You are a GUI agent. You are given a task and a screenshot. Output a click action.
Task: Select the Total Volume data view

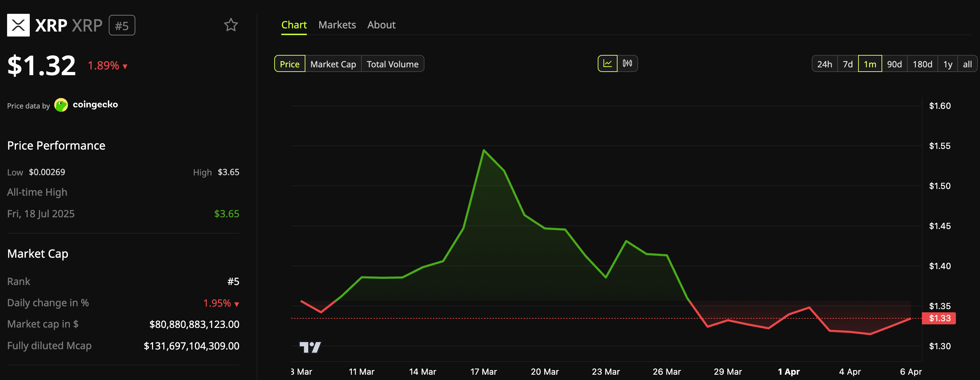[x=393, y=64]
